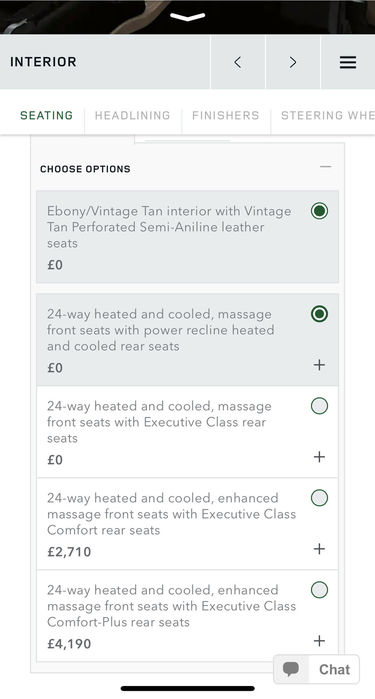Select Executive Class Comfort-Plus rear seats radio
The image size is (375, 699).
point(319,590)
